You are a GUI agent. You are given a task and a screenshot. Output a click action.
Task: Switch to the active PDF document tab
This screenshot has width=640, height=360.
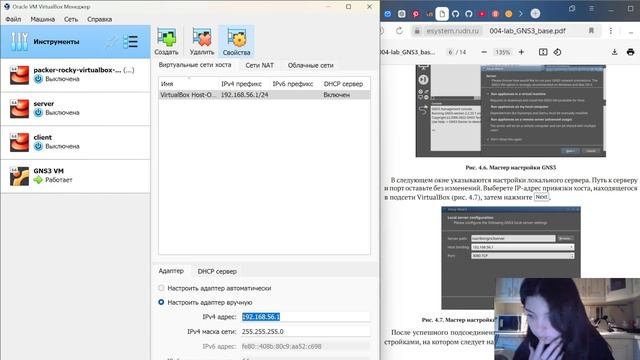pos(442,14)
